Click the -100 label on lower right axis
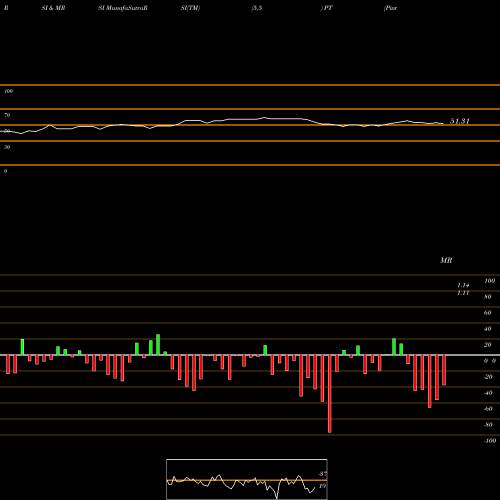This screenshot has width=500, height=500. click(x=489, y=441)
